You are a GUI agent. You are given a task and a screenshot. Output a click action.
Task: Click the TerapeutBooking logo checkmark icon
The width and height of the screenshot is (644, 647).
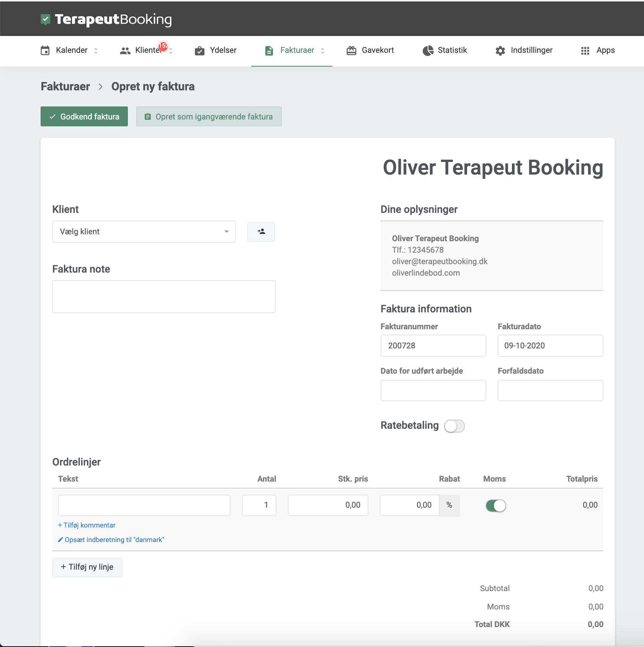pos(46,18)
